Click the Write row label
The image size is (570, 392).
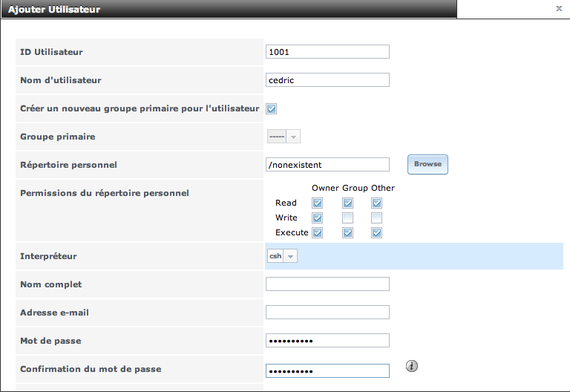[x=286, y=218]
